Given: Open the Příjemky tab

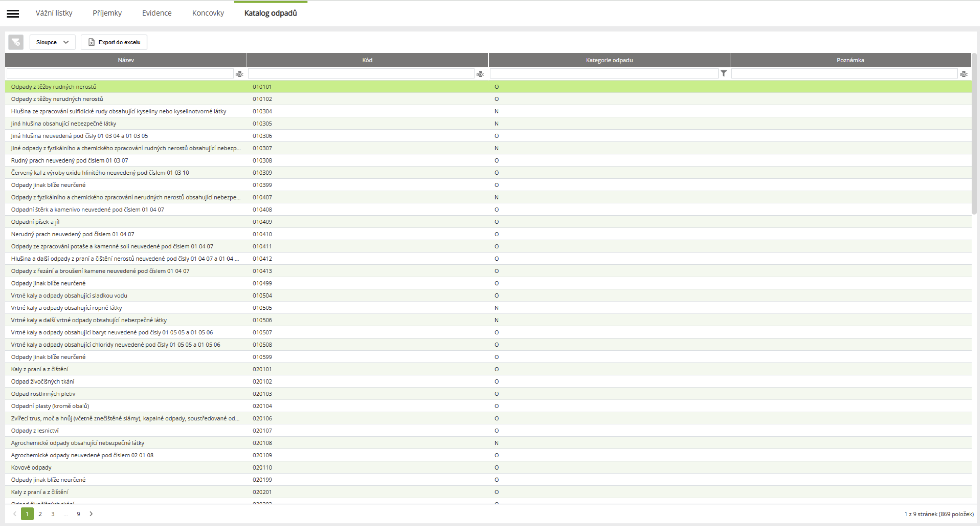Looking at the screenshot, I should point(107,13).
